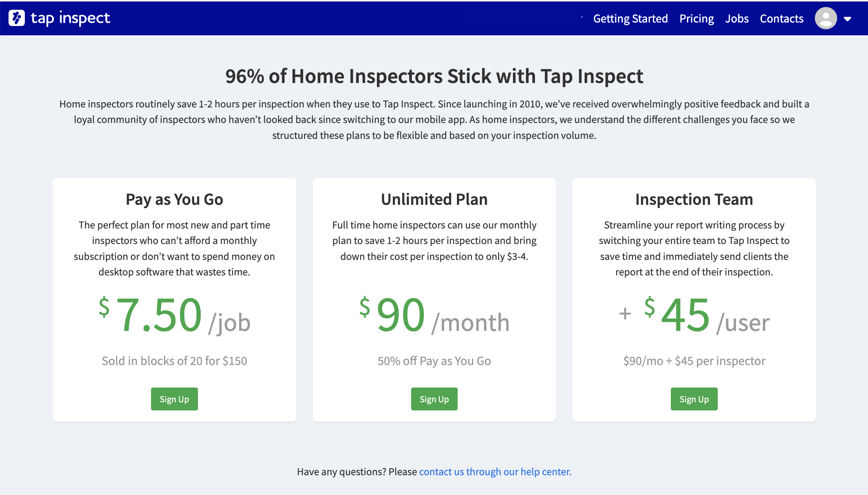
Task: Expand the account dropdown caret
Action: 847,19
